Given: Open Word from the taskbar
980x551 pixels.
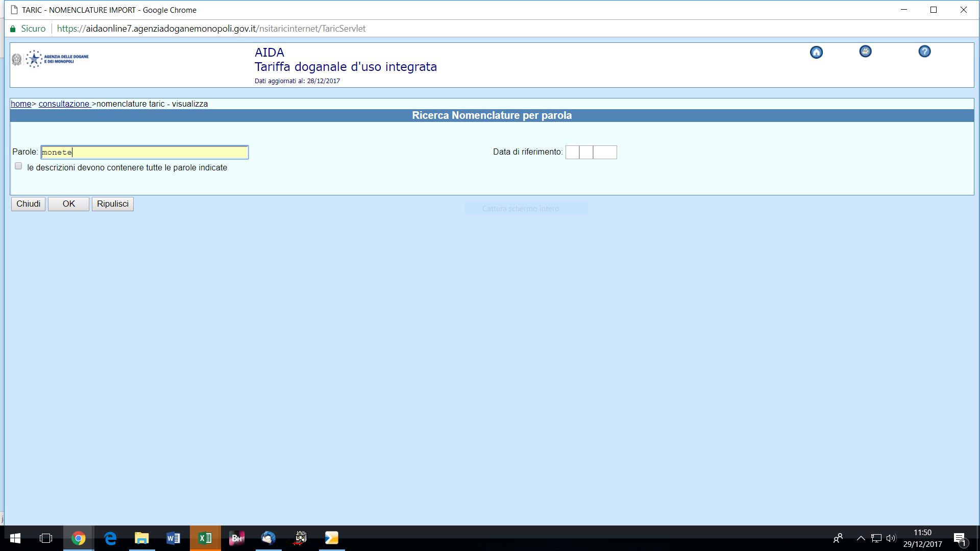Looking at the screenshot, I should (x=173, y=538).
